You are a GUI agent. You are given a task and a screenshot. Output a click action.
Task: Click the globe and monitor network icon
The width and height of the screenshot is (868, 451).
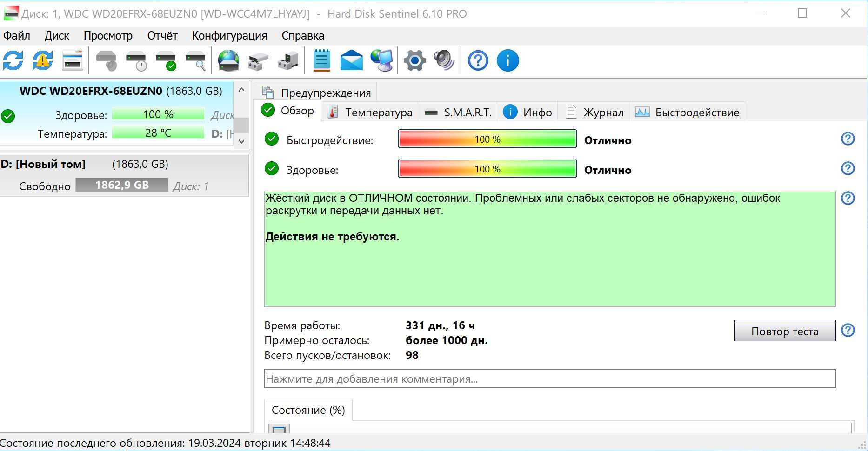coord(381,60)
